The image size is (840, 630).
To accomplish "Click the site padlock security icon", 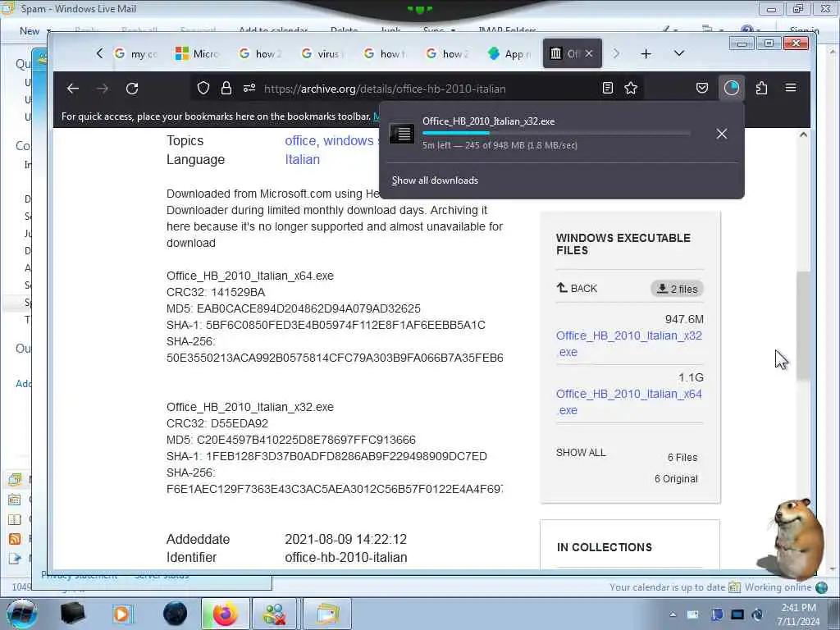I will click(226, 89).
